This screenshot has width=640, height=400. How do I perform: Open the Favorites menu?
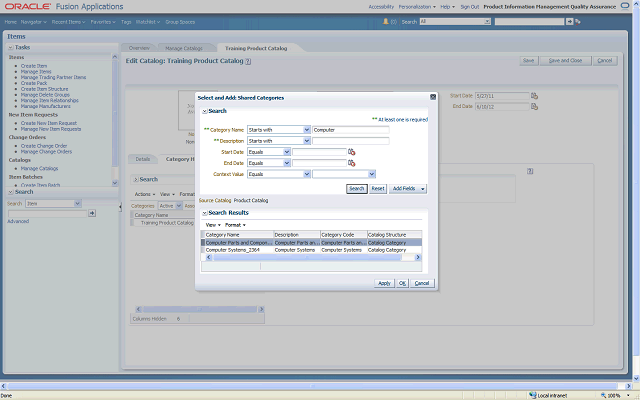point(103,22)
